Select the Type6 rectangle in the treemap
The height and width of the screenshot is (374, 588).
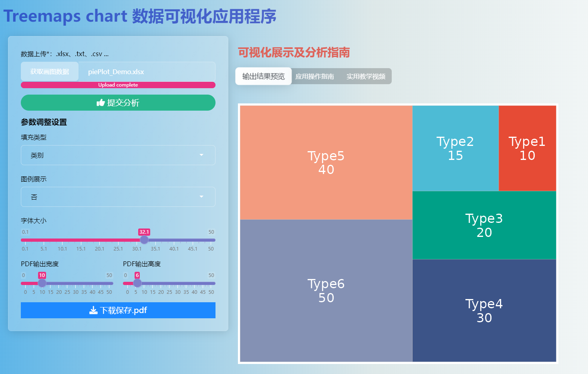click(x=325, y=291)
